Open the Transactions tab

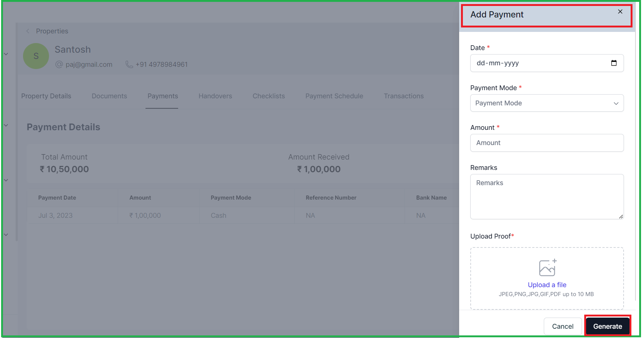pyautogui.click(x=403, y=96)
